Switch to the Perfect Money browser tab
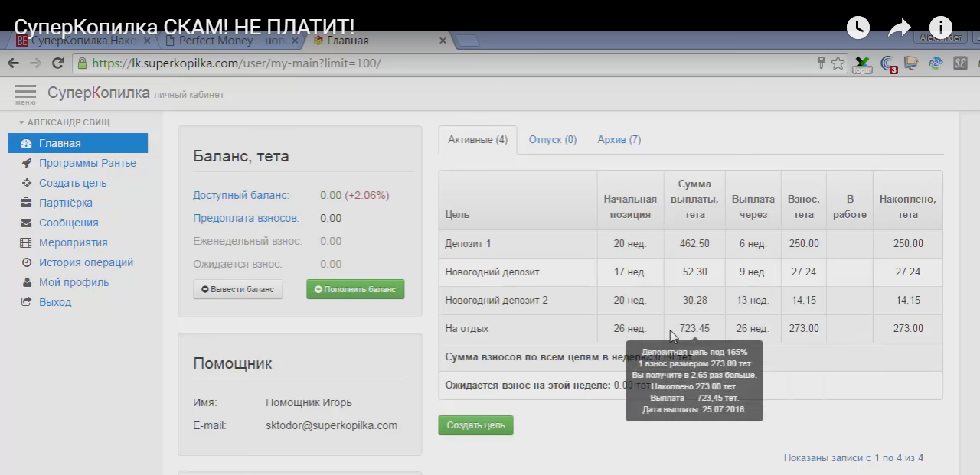980x475 pixels. click(x=231, y=41)
